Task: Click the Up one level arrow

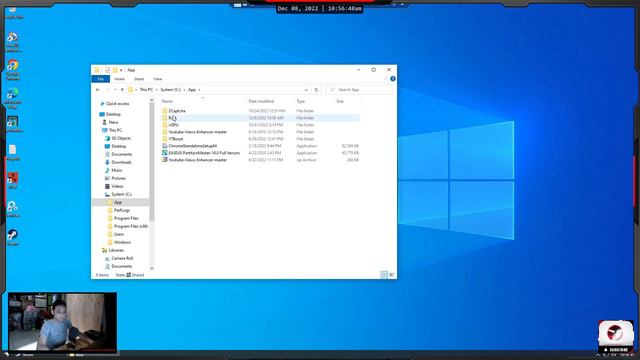Action: click(122, 89)
